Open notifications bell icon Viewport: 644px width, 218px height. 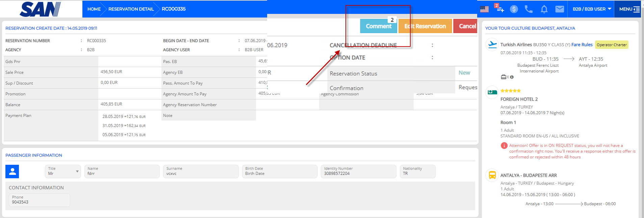[544, 9]
